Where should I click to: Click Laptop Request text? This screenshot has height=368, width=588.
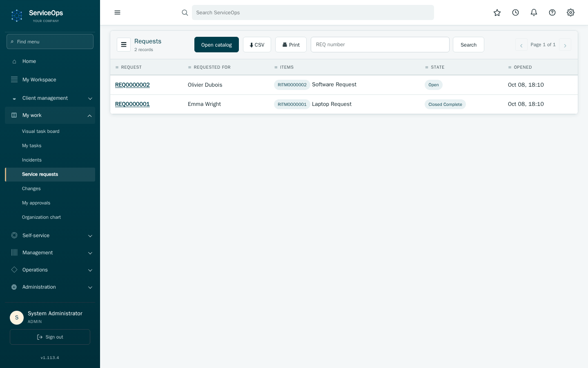pyautogui.click(x=332, y=104)
